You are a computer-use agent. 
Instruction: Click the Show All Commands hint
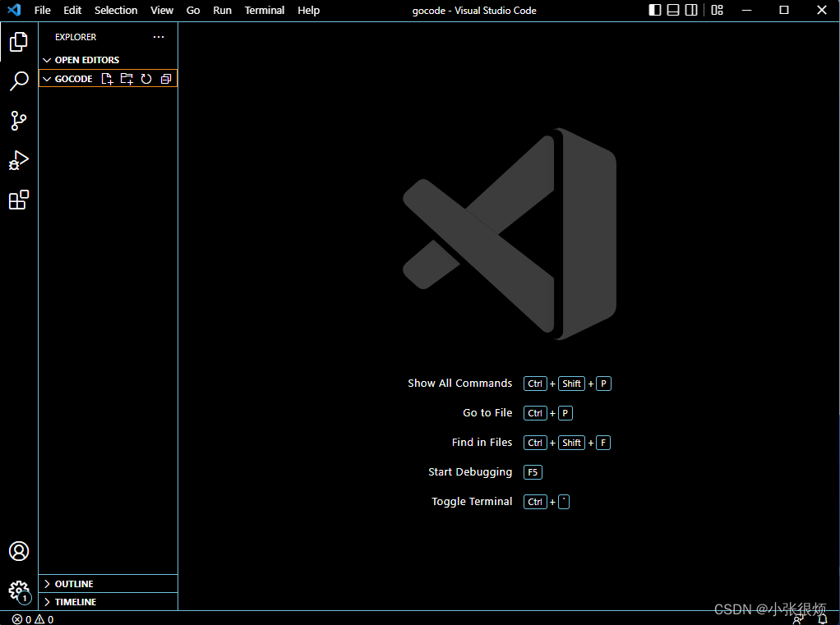pyautogui.click(x=459, y=384)
